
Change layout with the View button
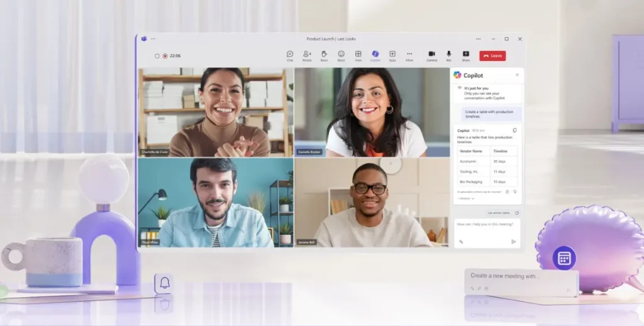coord(358,56)
